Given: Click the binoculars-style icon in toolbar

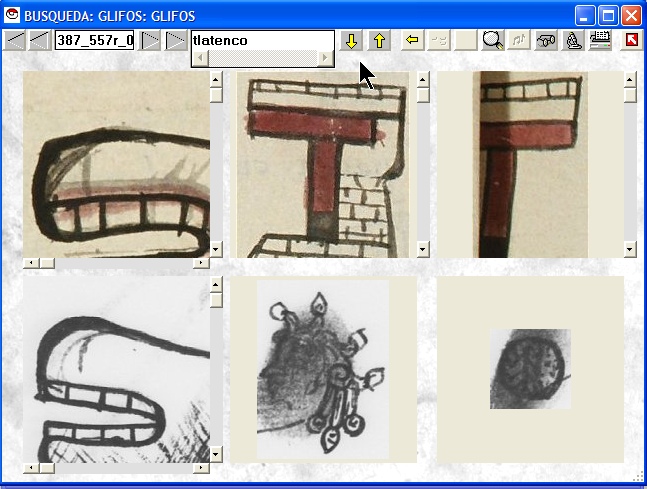Looking at the screenshot, I should 546,41.
